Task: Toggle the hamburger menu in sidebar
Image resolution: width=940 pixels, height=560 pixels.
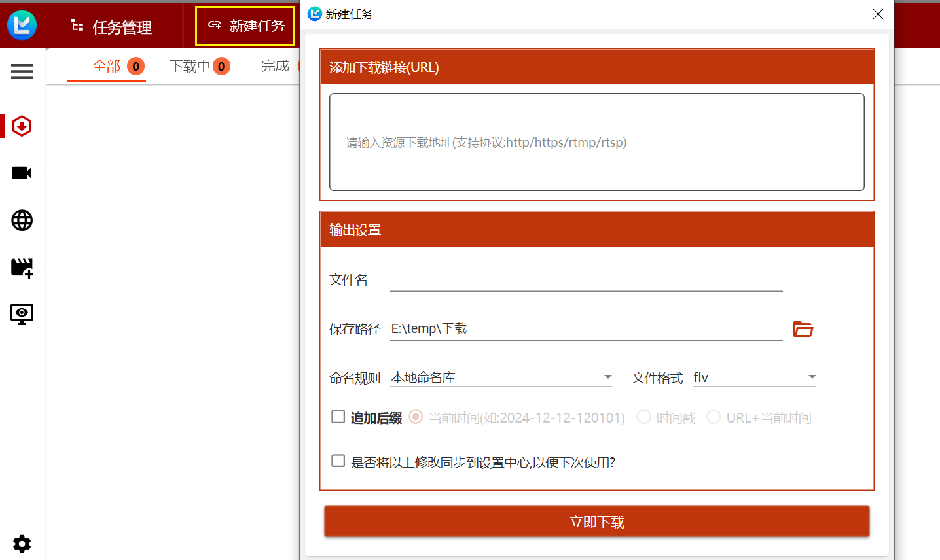Action: (x=22, y=71)
